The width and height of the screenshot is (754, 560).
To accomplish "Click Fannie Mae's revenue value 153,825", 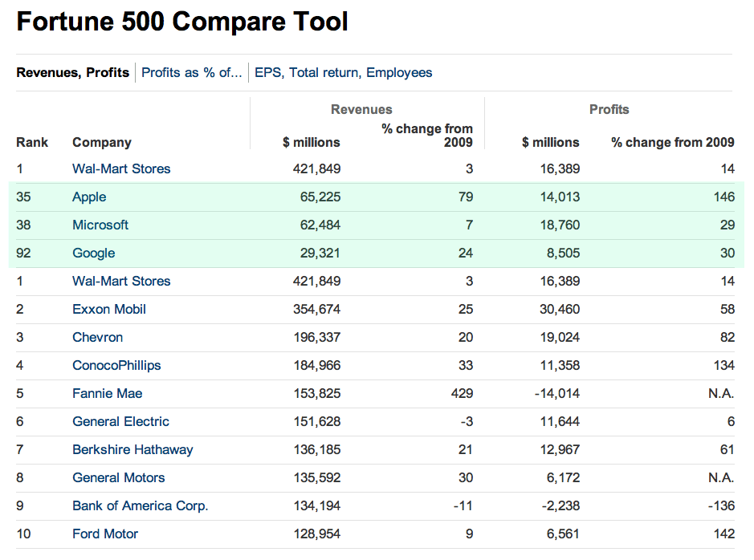I will pos(317,393).
